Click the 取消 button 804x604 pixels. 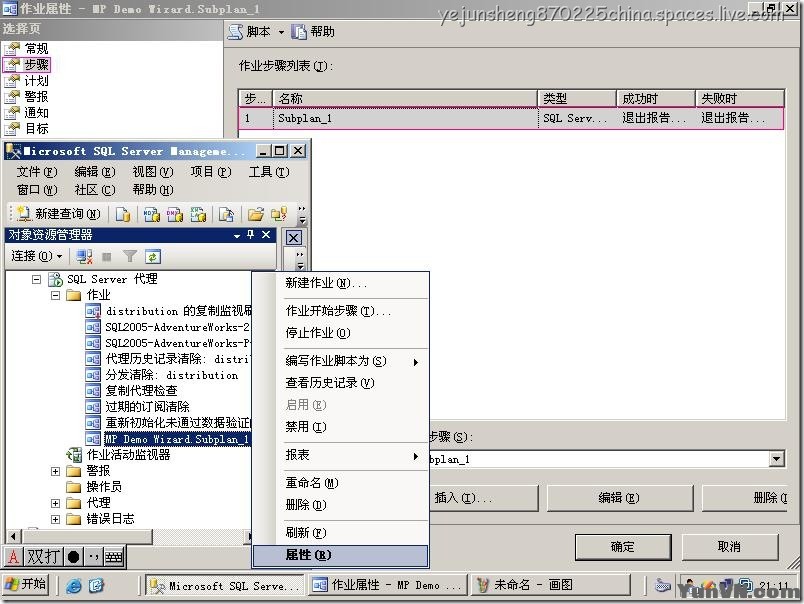click(x=730, y=547)
